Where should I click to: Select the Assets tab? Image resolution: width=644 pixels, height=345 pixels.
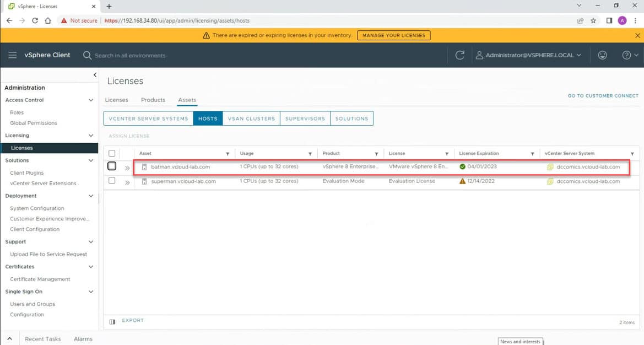(x=187, y=100)
